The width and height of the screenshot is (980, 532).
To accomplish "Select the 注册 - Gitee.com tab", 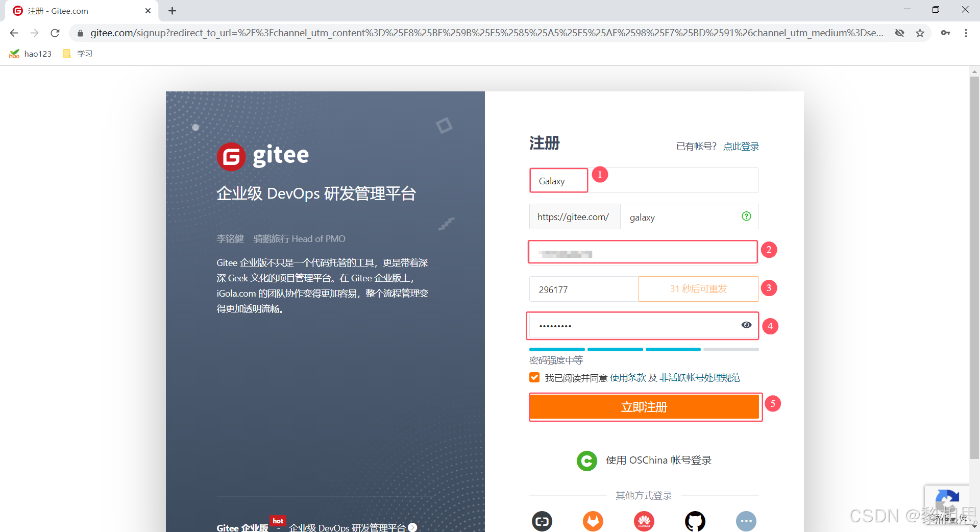I will 82,11.
